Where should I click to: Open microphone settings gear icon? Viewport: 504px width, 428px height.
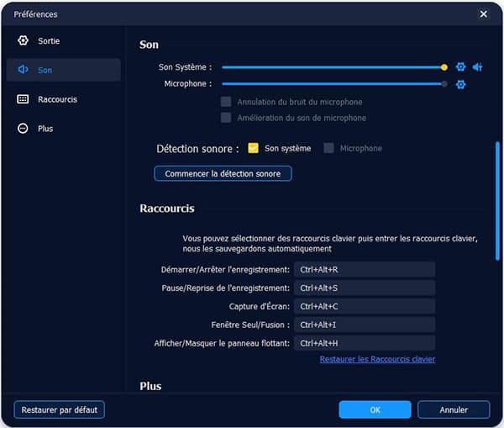(460, 84)
